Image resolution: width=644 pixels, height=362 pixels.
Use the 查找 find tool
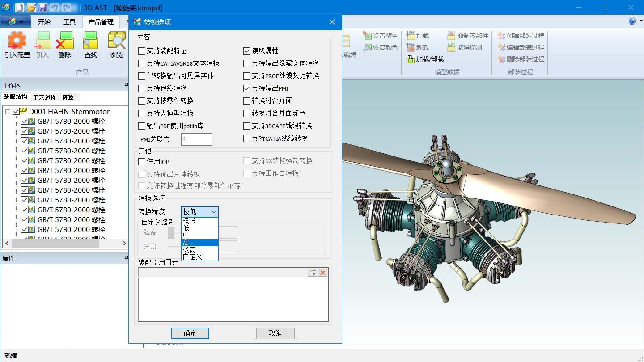(89, 44)
